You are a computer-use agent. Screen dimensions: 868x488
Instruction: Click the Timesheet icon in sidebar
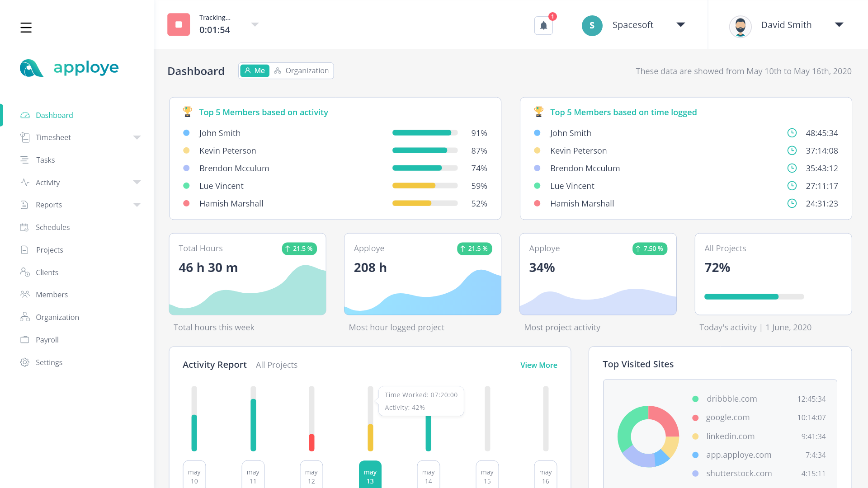[x=24, y=138]
